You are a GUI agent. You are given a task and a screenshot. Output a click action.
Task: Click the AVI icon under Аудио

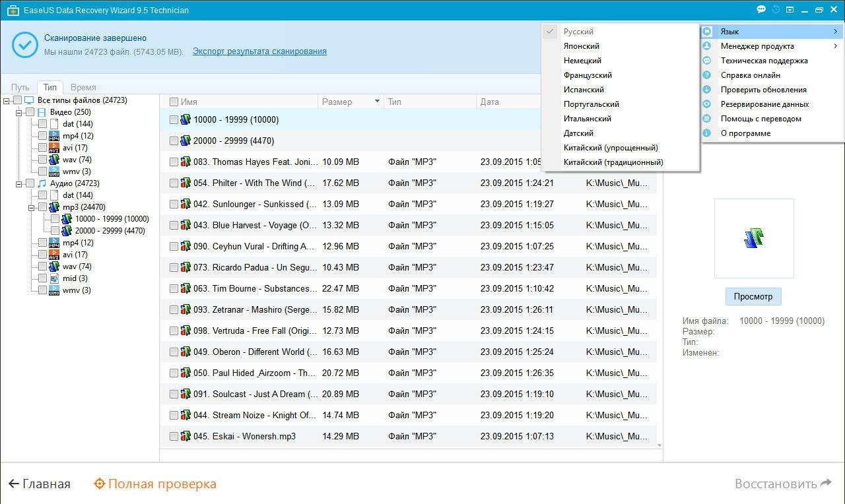pos(54,255)
